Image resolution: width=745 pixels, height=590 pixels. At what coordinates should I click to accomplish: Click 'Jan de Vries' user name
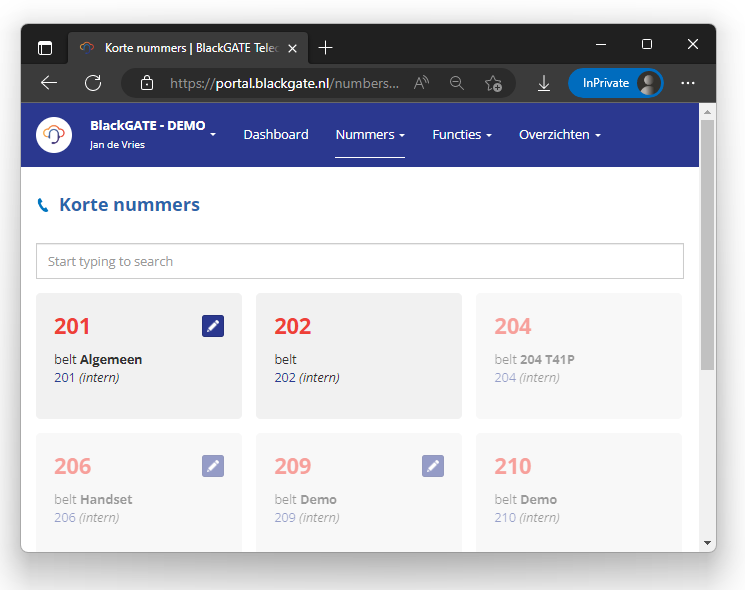tap(117, 145)
